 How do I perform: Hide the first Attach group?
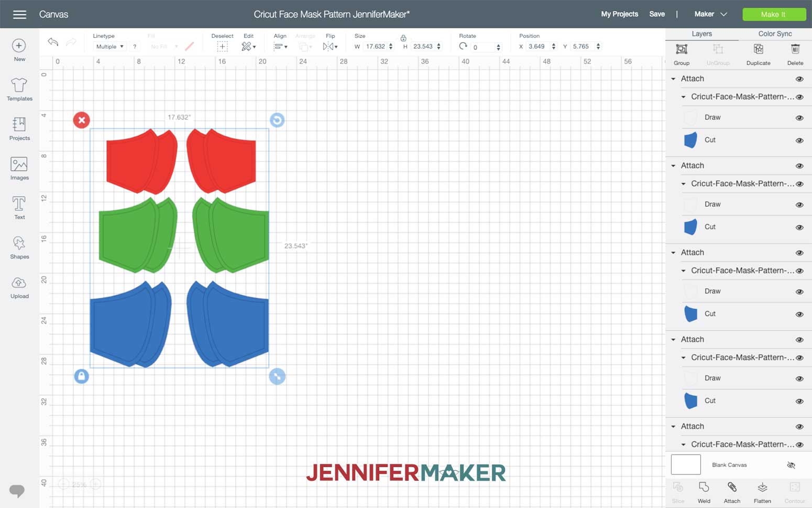(800, 79)
